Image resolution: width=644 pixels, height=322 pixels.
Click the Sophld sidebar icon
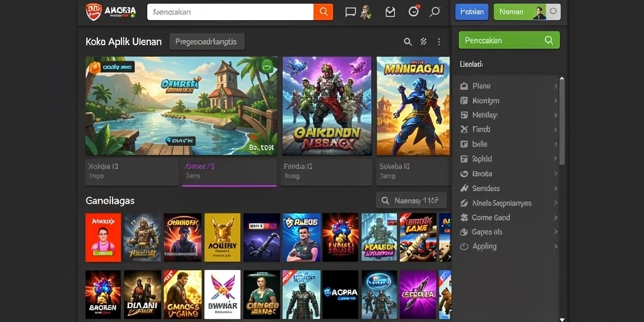click(x=464, y=159)
